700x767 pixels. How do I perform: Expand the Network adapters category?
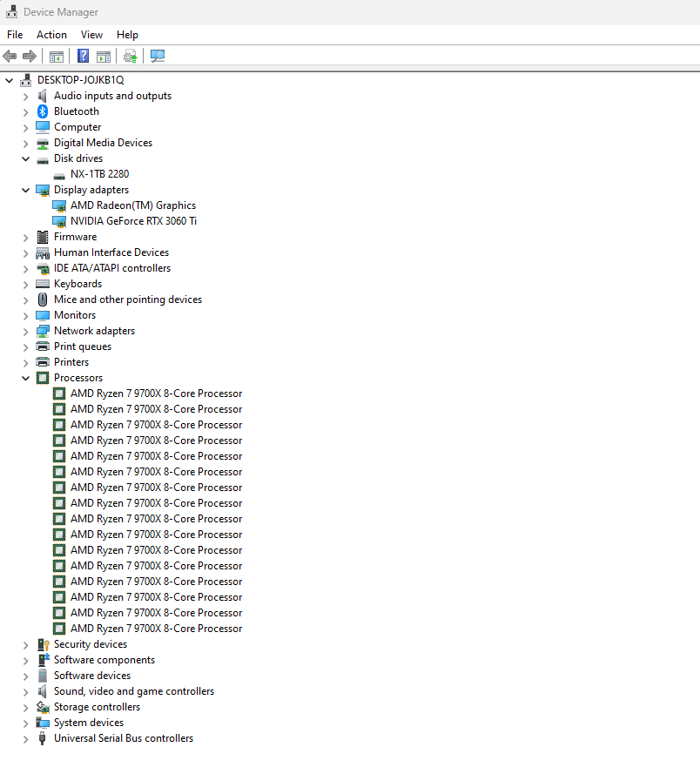(26, 331)
